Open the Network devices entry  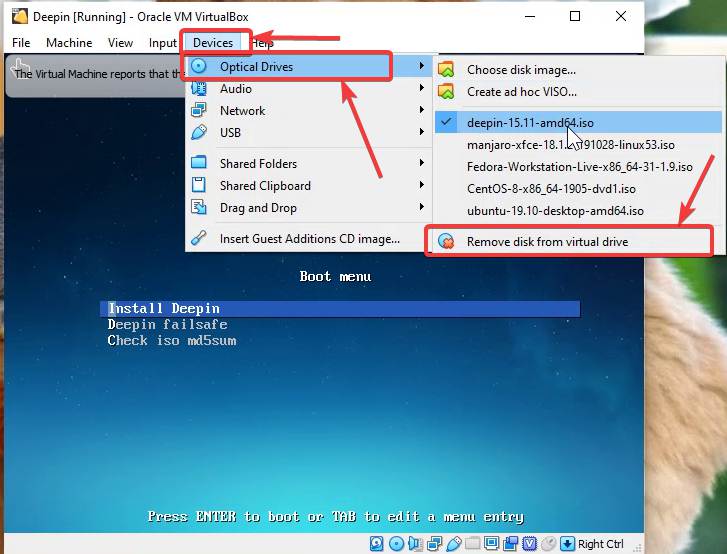(308, 110)
